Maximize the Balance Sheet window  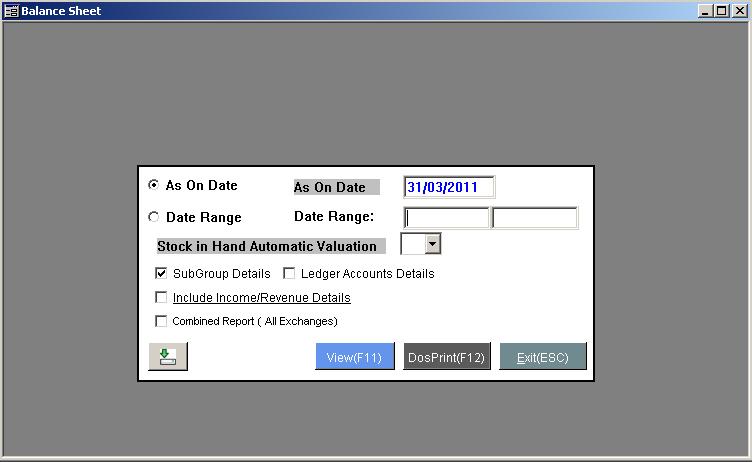coord(722,11)
